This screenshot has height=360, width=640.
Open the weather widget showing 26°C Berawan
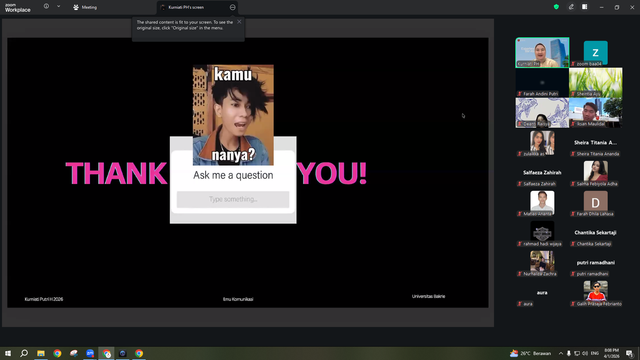coord(530,353)
